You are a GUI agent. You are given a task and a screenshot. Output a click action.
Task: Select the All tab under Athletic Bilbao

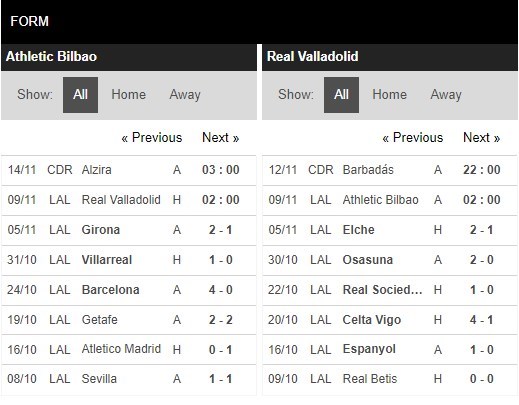click(x=80, y=95)
